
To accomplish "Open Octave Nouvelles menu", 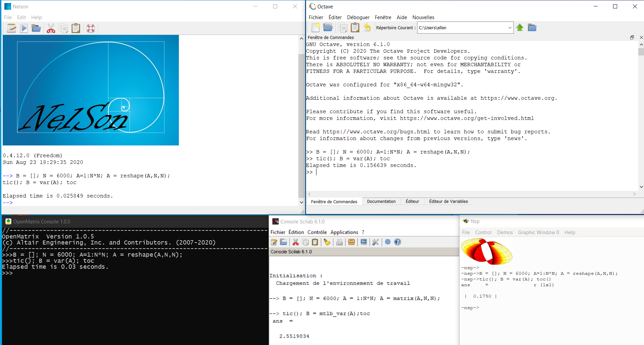I will tap(423, 17).
